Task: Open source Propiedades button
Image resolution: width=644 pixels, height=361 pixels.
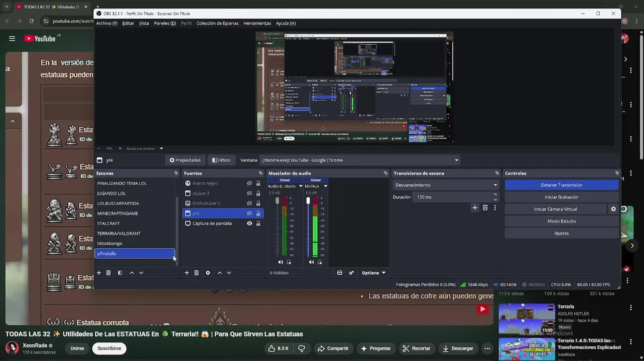Action: (185, 160)
